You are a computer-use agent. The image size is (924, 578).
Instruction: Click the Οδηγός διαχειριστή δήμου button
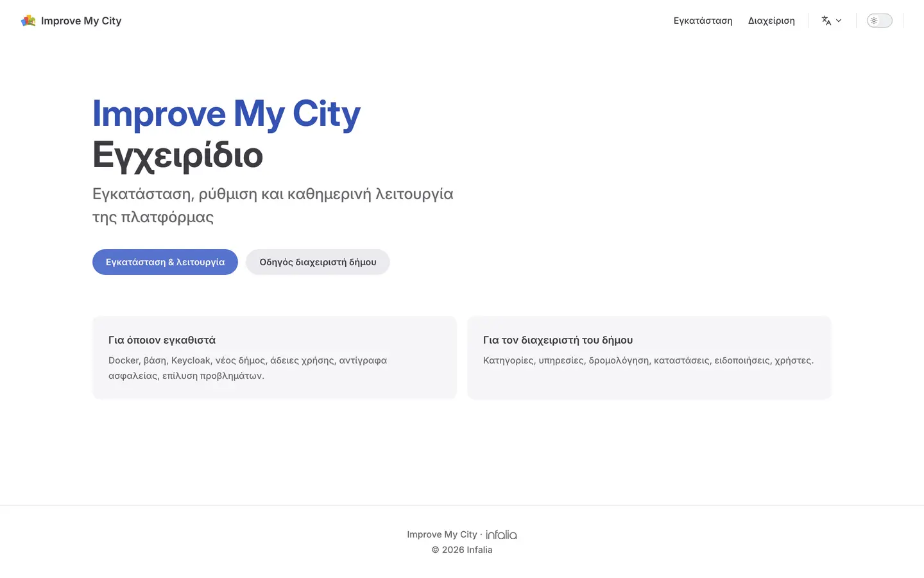[318, 262]
